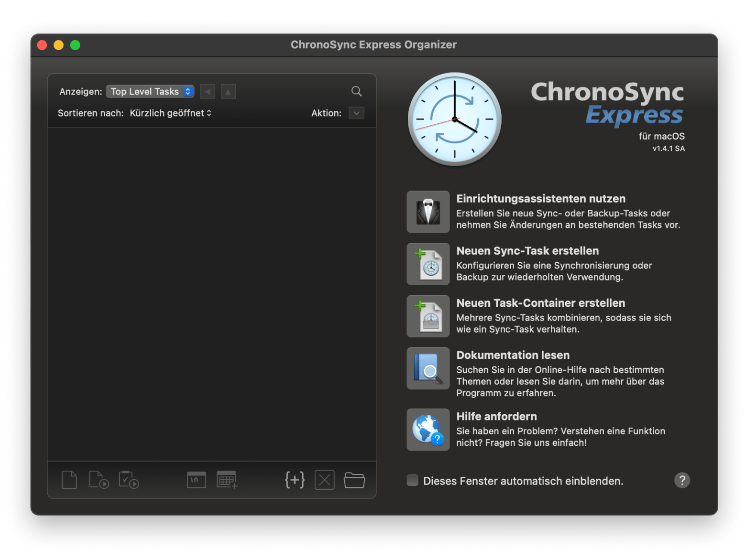Screen dimensions: 746x560
Task: Click the delete X box icon
Action: coord(325,480)
